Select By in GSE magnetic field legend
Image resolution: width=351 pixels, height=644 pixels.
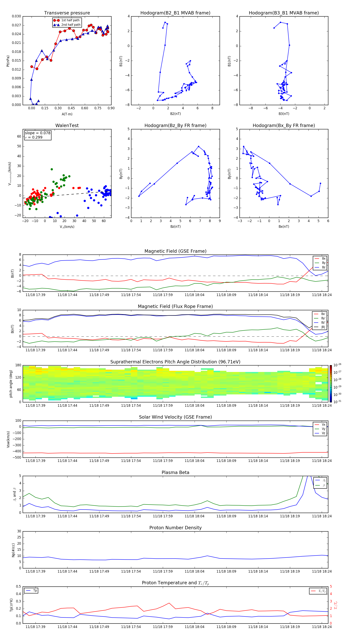[x=320, y=263]
